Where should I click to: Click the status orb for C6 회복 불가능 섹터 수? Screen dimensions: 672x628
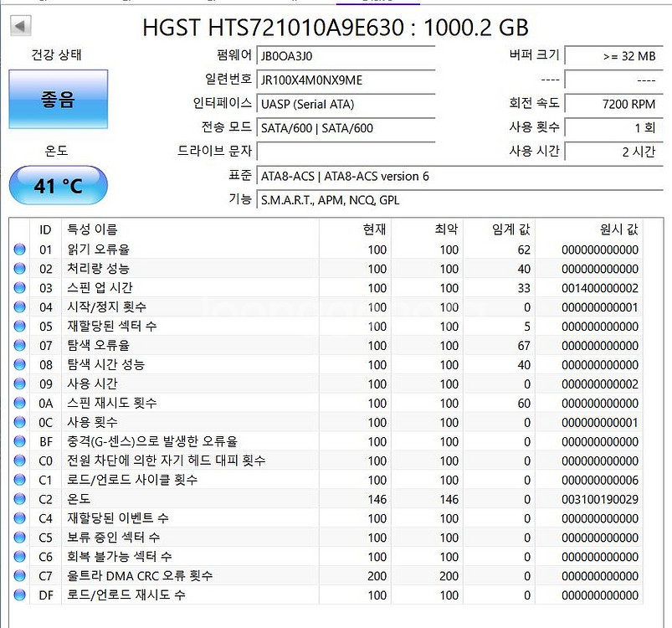[x=20, y=557]
